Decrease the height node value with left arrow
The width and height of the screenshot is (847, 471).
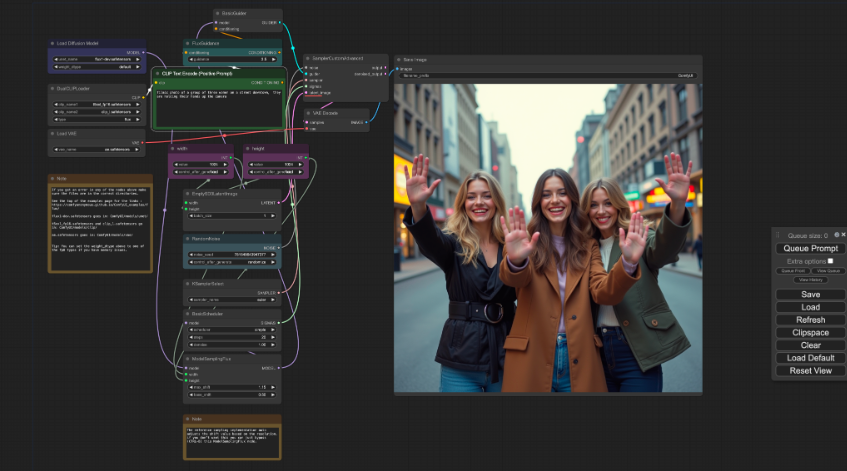tap(252, 164)
